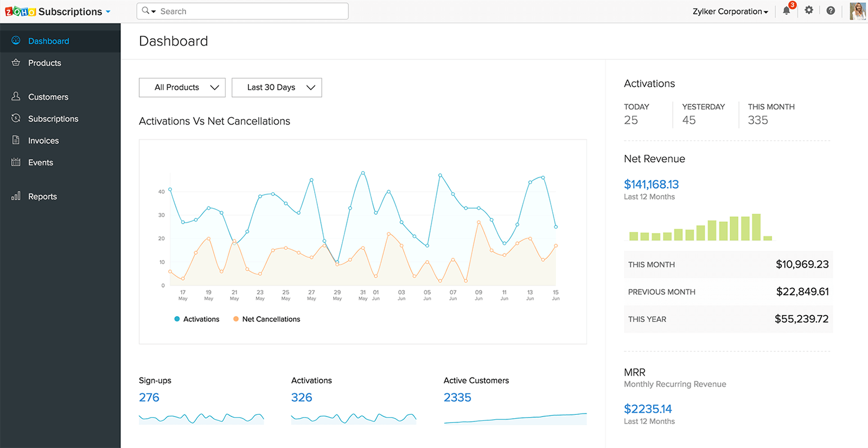Open the Last 30 Days dropdown
This screenshot has height=448, width=868.
pos(277,87)
